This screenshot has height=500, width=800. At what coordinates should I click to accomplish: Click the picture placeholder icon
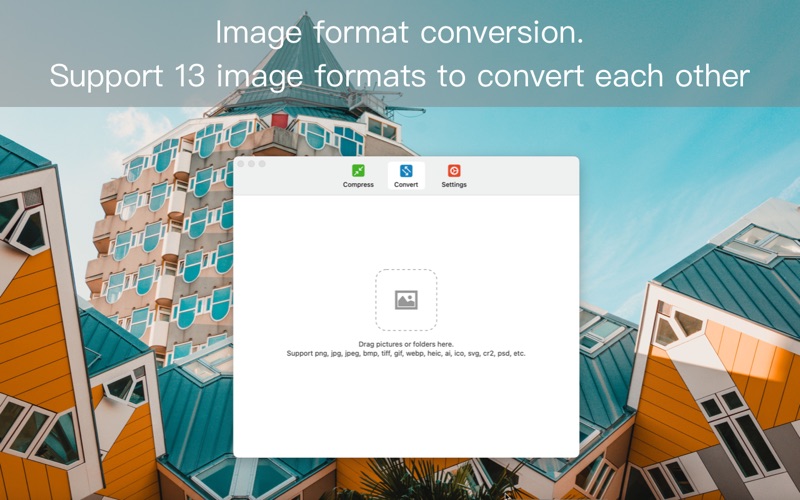tap(406, 300)
